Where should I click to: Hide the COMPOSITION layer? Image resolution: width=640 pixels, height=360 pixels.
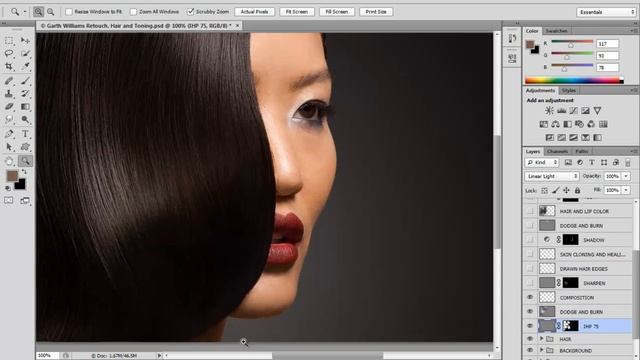(530, 297)
